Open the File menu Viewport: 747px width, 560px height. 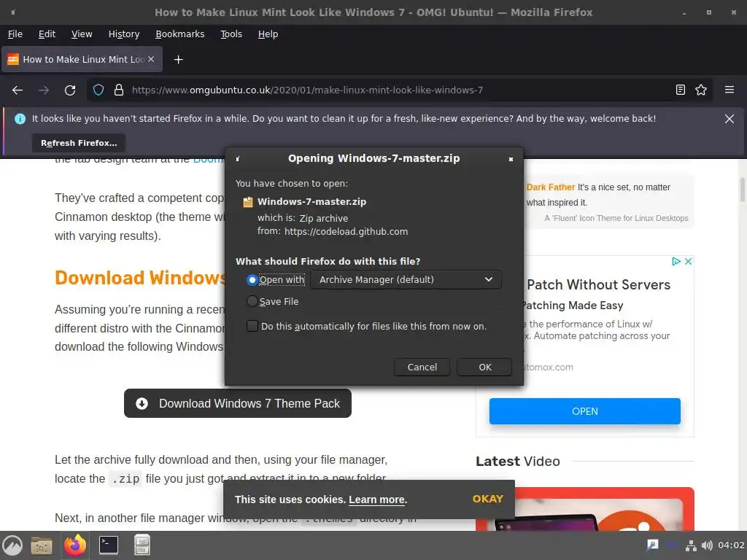(15, 34)
